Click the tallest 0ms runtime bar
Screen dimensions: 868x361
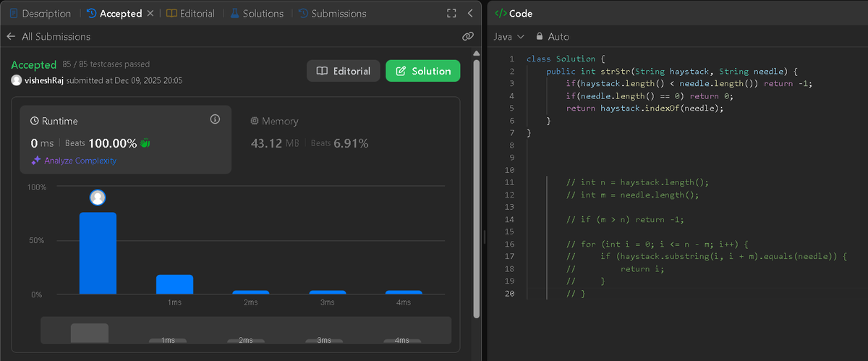click(x=98, y=253)
